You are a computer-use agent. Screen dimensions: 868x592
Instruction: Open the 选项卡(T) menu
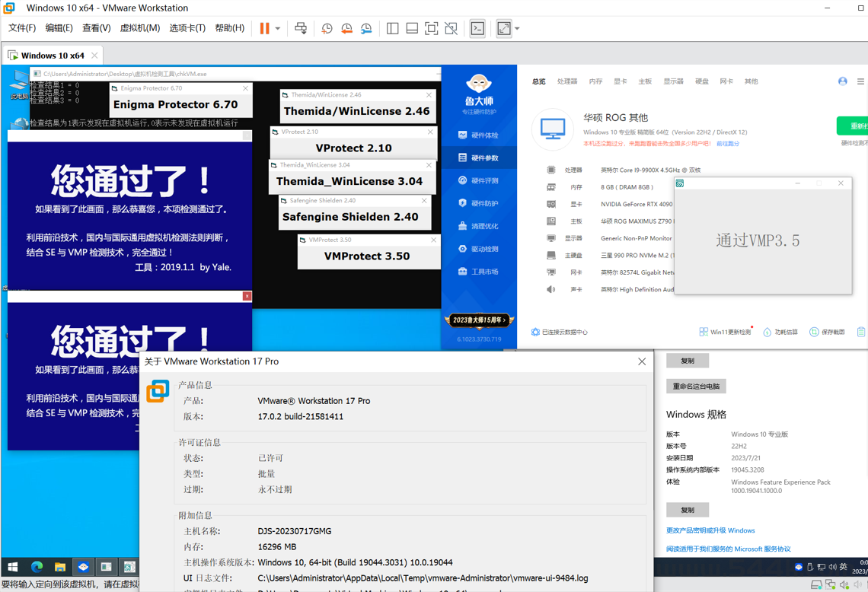(x=187, y=28)
